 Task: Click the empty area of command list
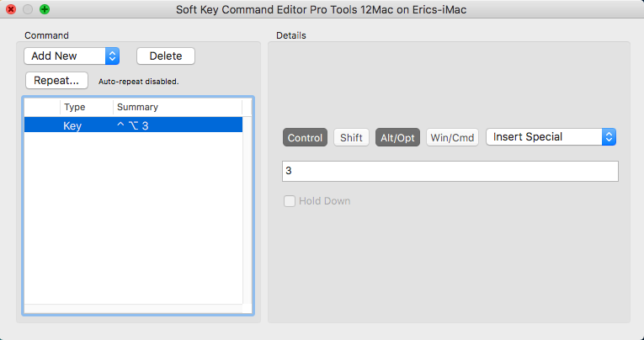(x=133, y=218)
